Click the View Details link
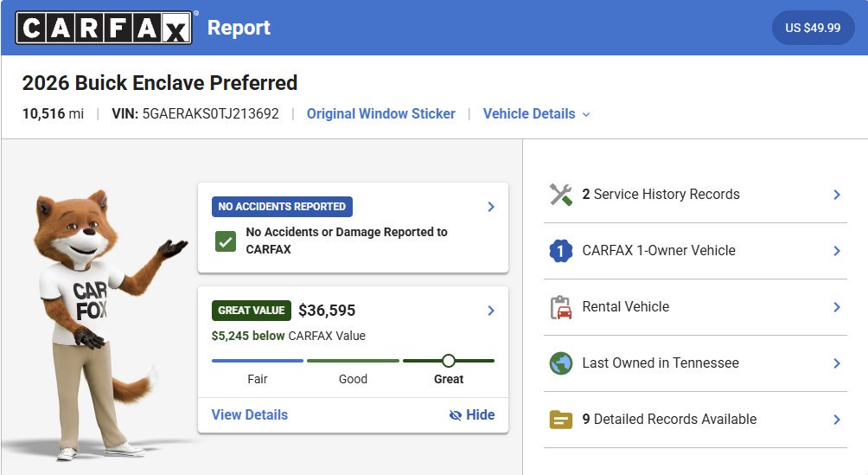Viewport: 868px width, 475px height. 250,414
